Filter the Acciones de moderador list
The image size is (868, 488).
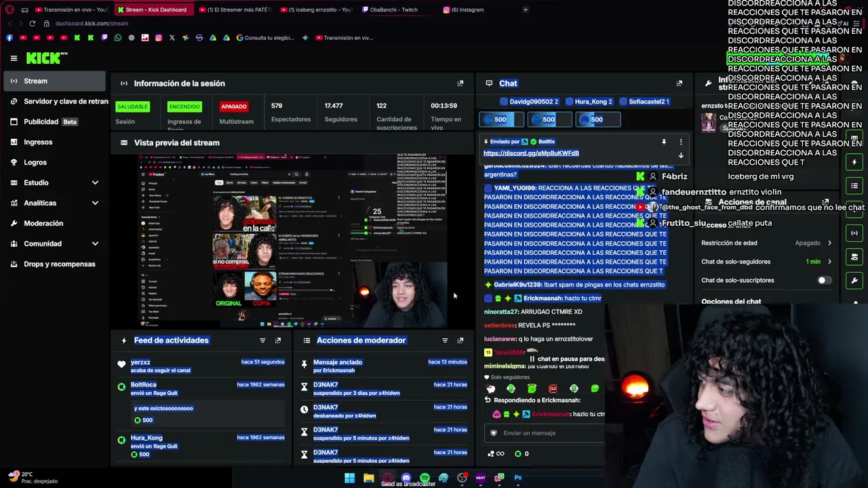[445, 340]
